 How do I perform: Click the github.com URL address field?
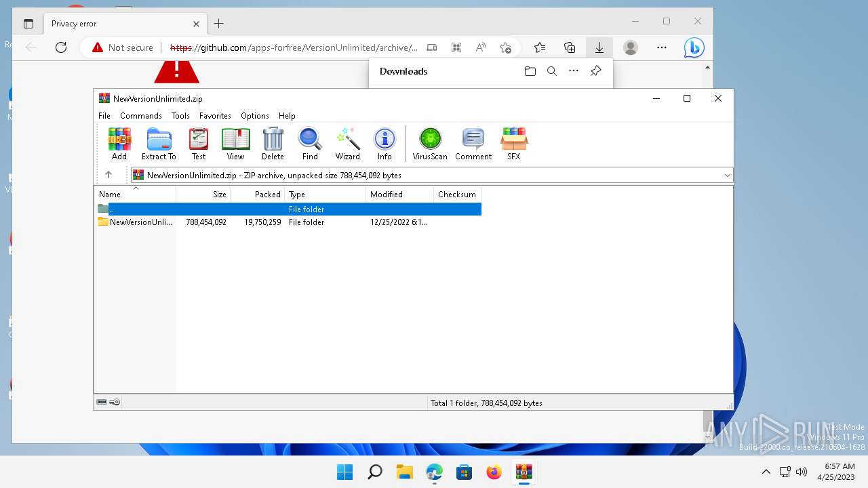pos(294,47)
